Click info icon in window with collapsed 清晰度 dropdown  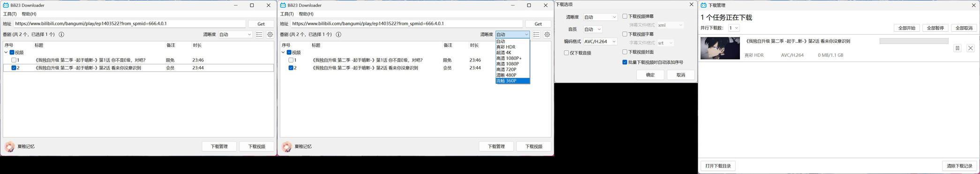(61, 34)
